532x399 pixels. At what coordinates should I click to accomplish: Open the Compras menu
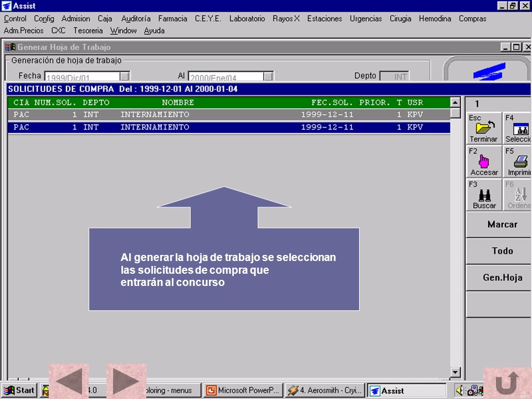click(472, 19)
